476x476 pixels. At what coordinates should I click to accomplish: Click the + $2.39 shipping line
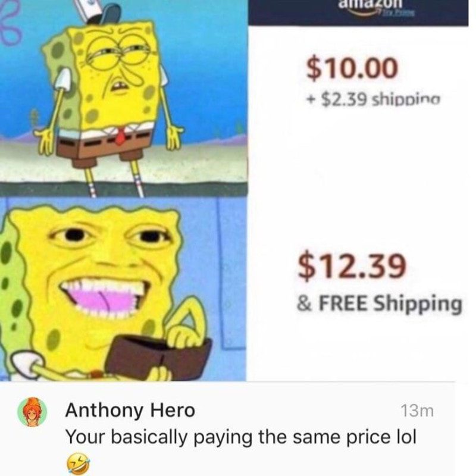[374, 99]
